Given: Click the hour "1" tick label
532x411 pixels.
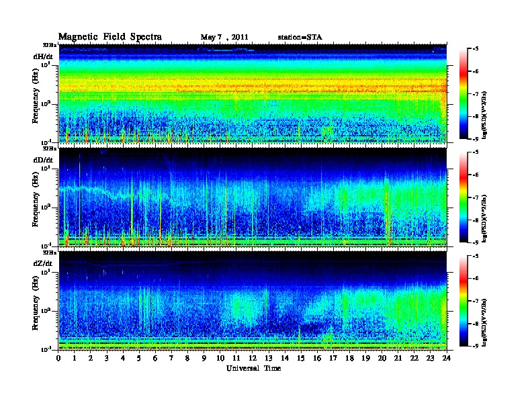Looking at the screenshot, I should (75, 358).
